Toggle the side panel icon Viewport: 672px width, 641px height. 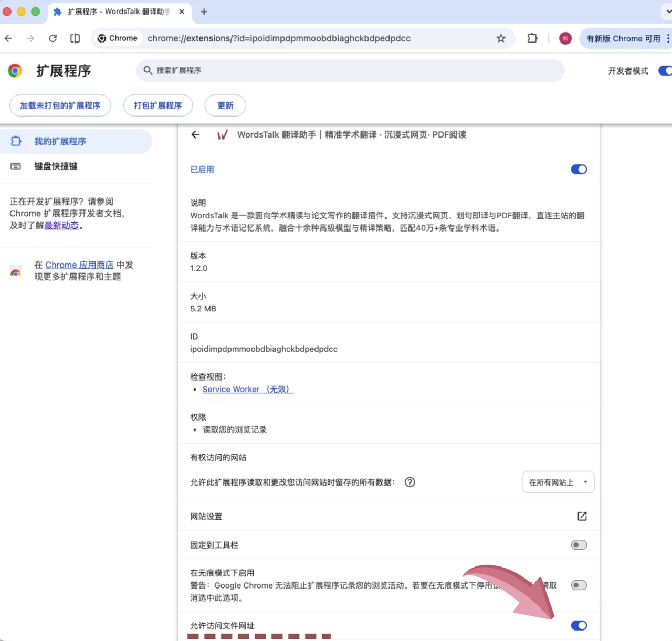click(75, 38)
